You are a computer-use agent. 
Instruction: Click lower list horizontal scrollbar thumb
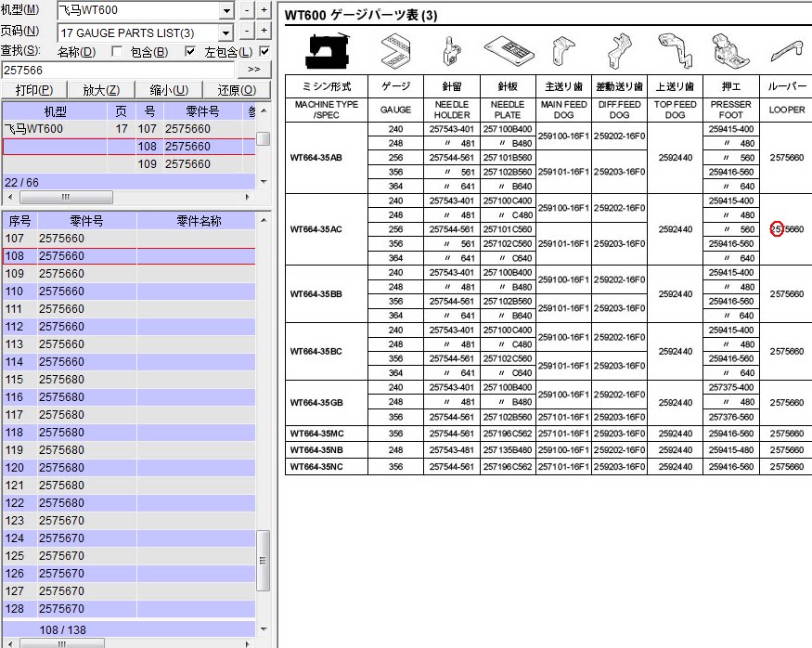tap(61, 644)
